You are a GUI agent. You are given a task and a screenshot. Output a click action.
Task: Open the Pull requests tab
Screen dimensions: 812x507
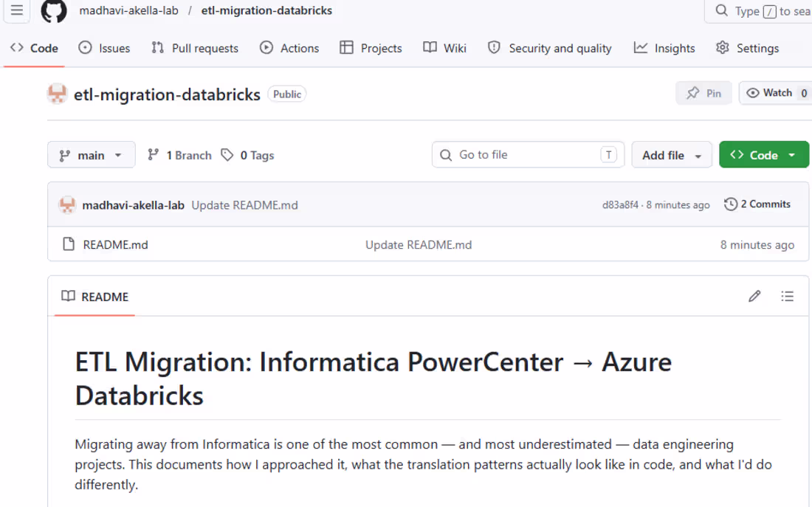point(195,48)
